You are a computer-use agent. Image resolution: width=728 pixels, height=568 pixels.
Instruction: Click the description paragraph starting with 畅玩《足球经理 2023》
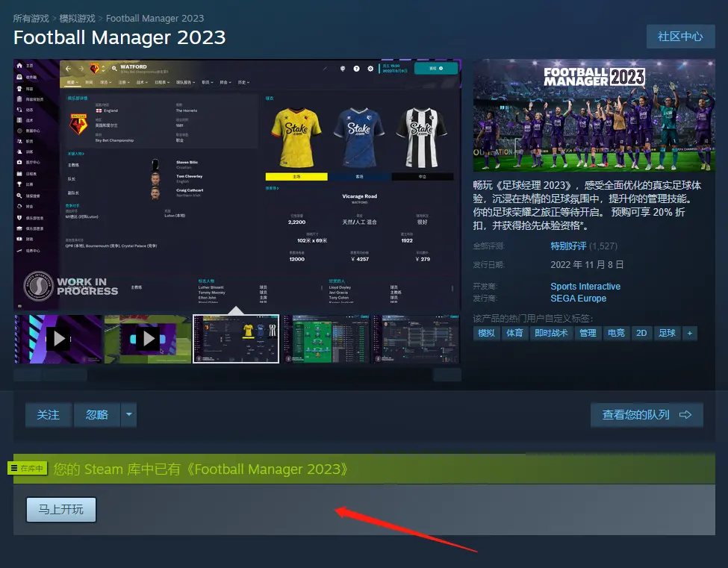588,205
